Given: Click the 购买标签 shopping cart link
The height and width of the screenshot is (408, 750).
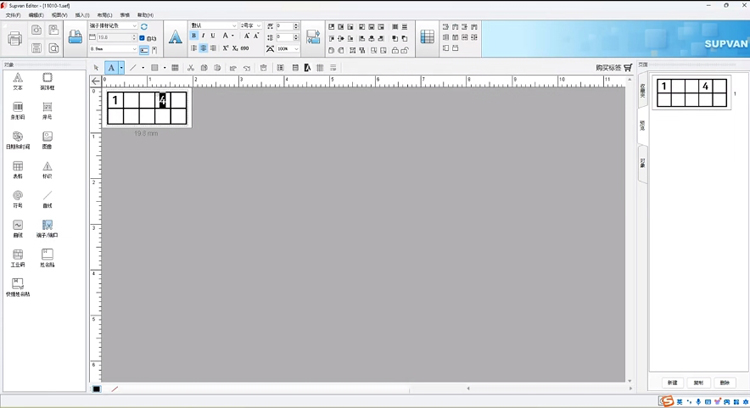Looking at the screenshot, I should click(x=613, y=68).
